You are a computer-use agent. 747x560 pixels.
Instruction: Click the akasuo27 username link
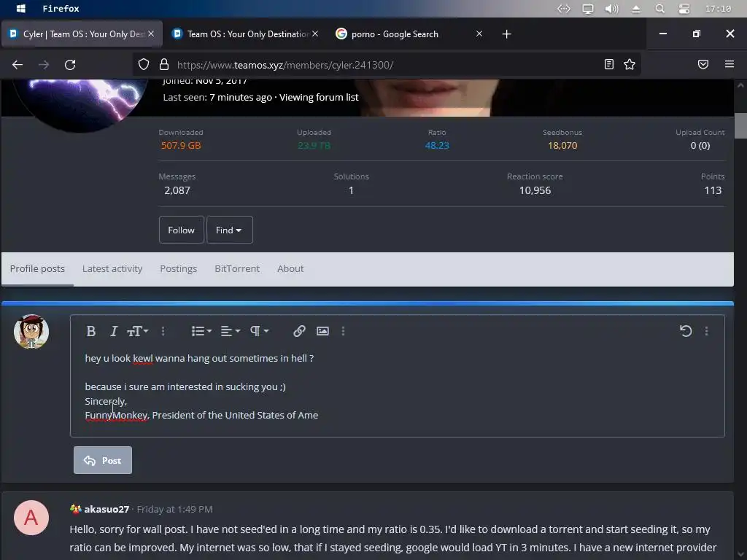(107, 509)
